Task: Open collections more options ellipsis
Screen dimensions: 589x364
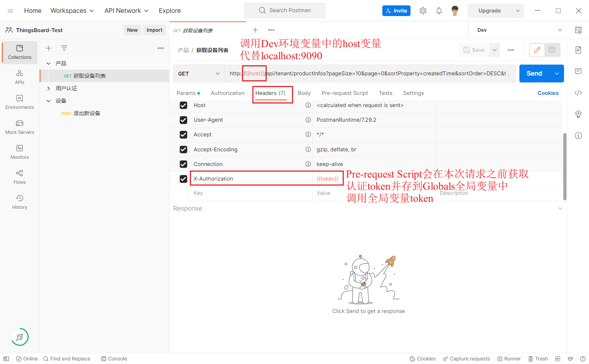Action: [161, 48]
